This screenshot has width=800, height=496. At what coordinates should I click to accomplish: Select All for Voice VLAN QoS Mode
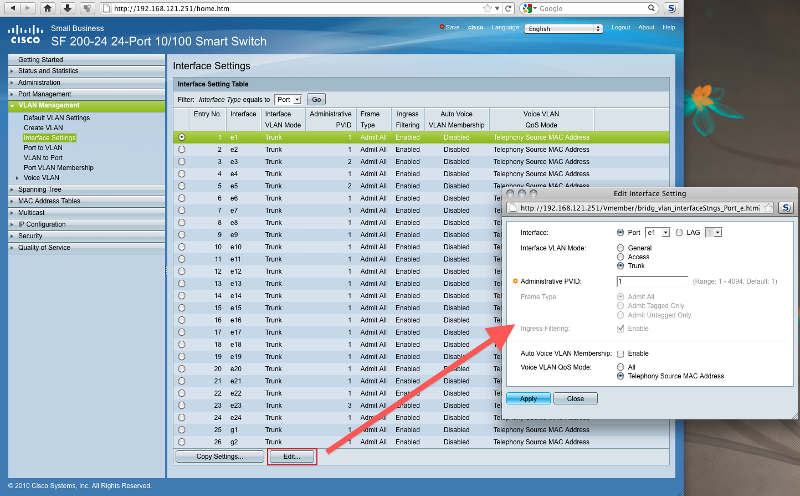pyautogui.click(x=620, y=367)
